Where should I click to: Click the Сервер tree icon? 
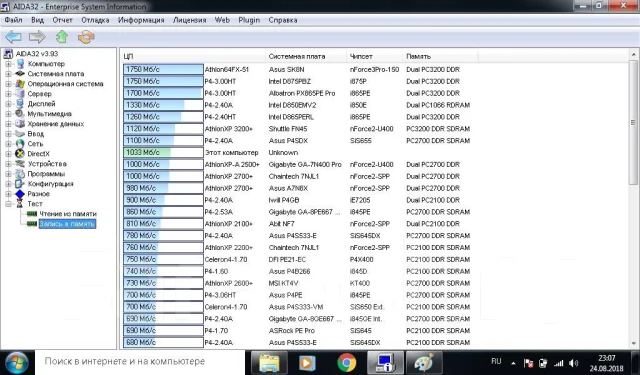20,94
